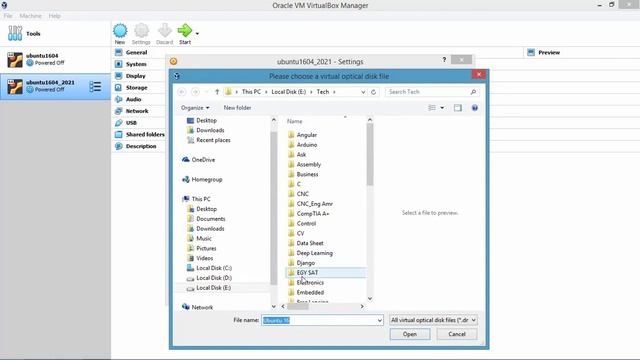Select Documents under This PC
This screenshot has width=640, height=360.
click(211, 219)
